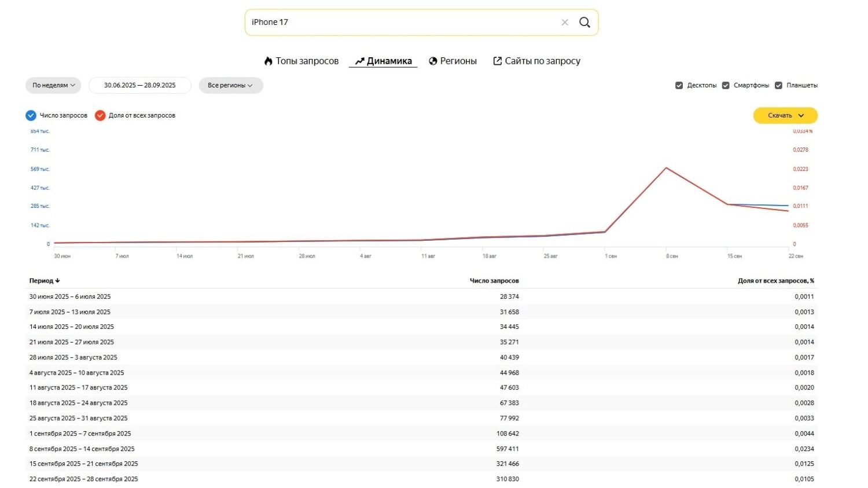Click inside the iPhone 17 search field
Screen dimensions: 868x488
tap(399, 23)
